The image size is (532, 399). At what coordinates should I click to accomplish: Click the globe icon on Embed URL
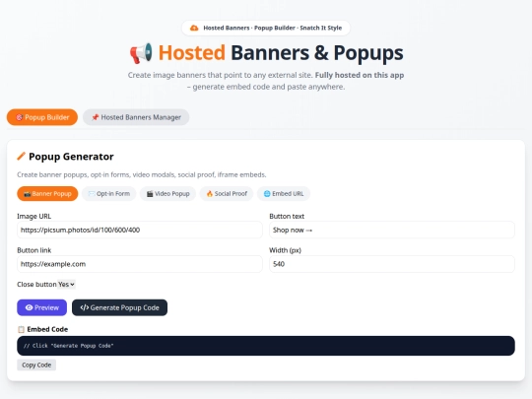pos(267,194)
